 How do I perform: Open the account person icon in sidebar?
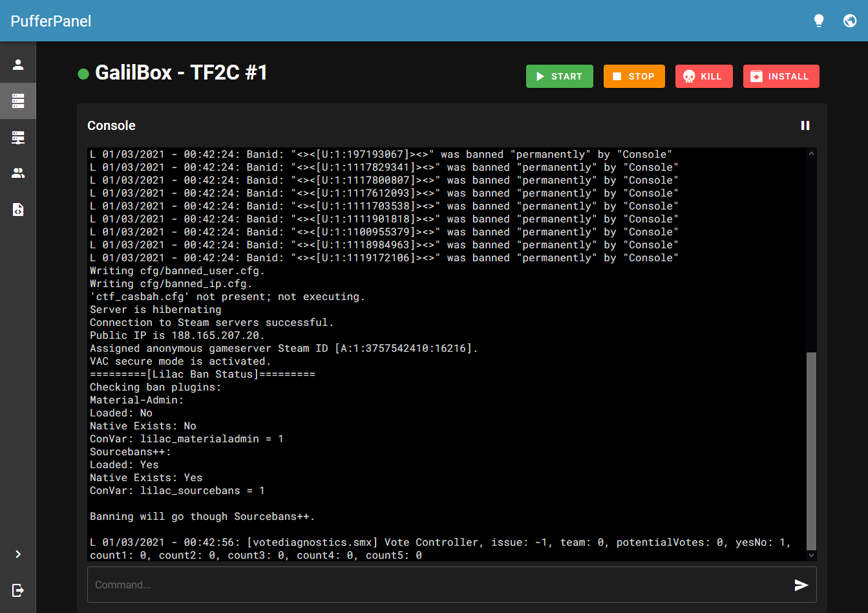pyautogui.click(x=18, y=65)
